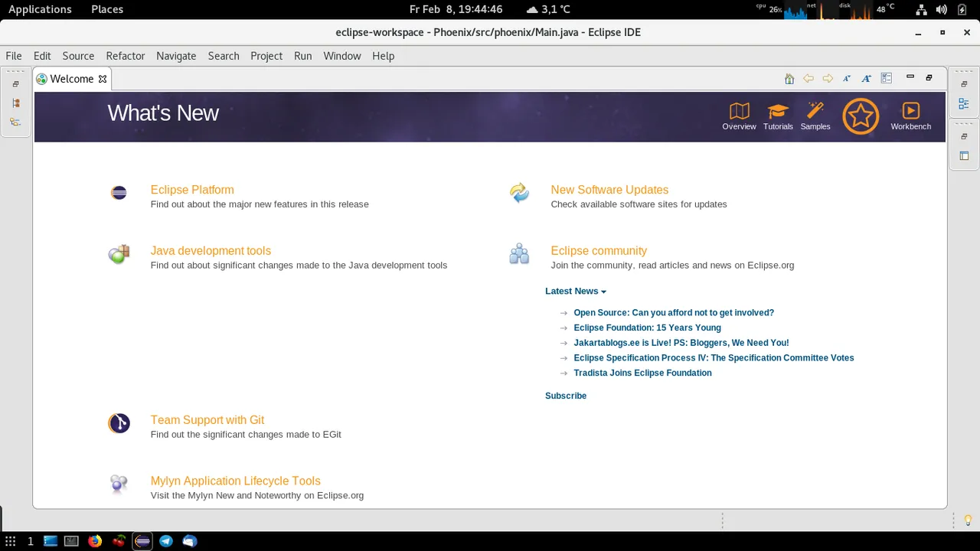
Task: Click the Team Support with Git icon
Action: point(119,423)
